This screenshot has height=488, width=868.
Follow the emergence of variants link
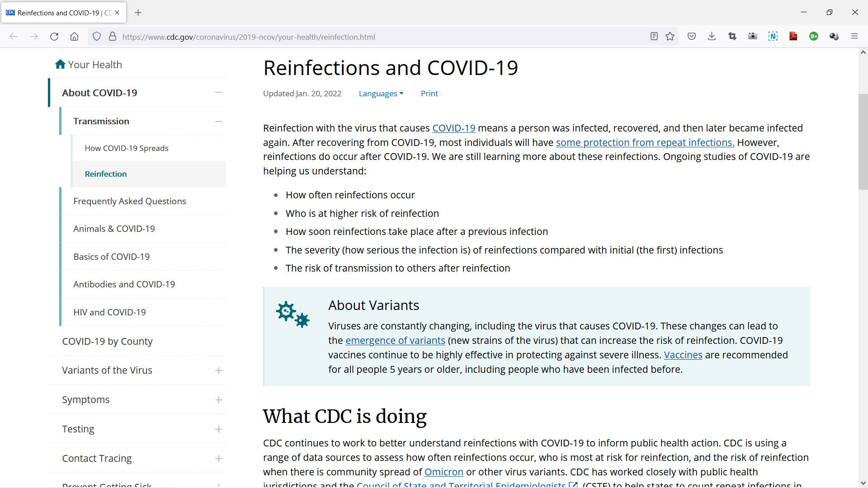395,340
